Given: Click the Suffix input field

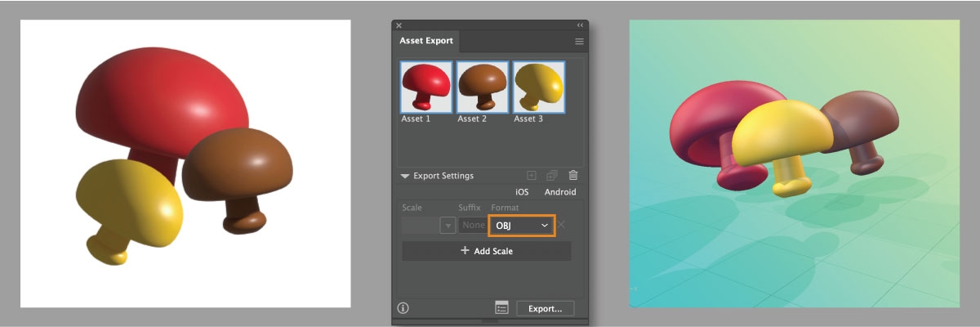Looking at the screenshot, I should pos(472,225).
